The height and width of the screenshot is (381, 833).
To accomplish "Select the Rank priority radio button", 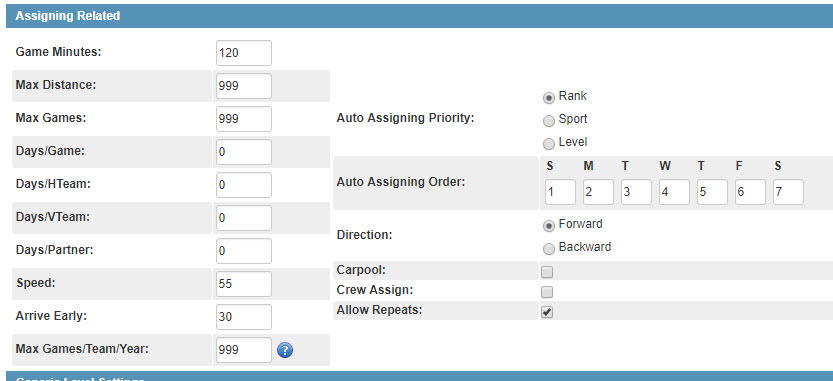I will [x=548, y=98].
